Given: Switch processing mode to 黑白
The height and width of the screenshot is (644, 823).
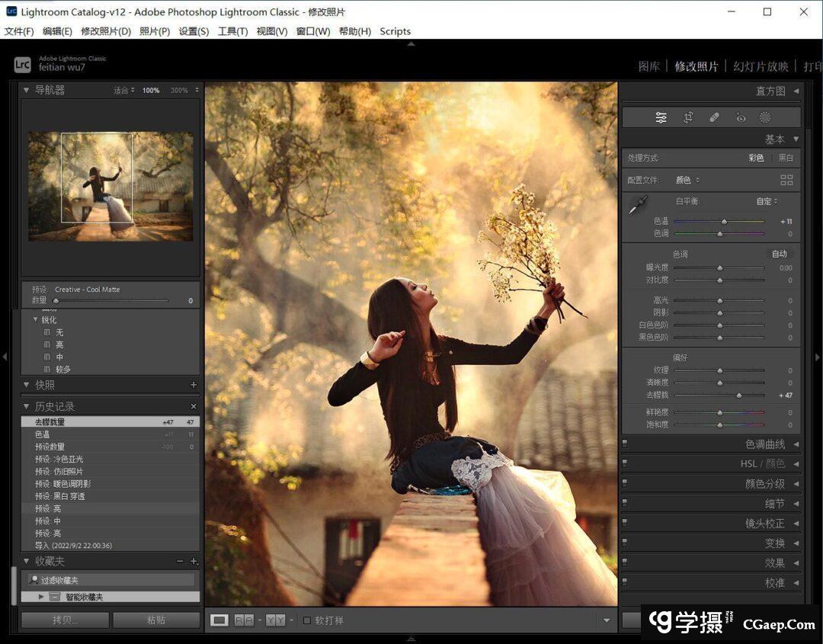Looking at the screenshot, I should tap(785, 158).
